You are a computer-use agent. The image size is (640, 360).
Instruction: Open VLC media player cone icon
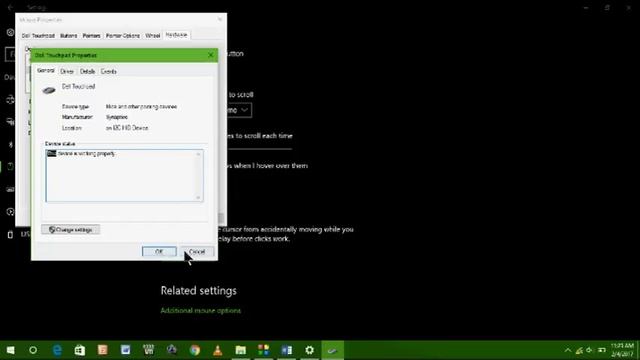point(218,350)
